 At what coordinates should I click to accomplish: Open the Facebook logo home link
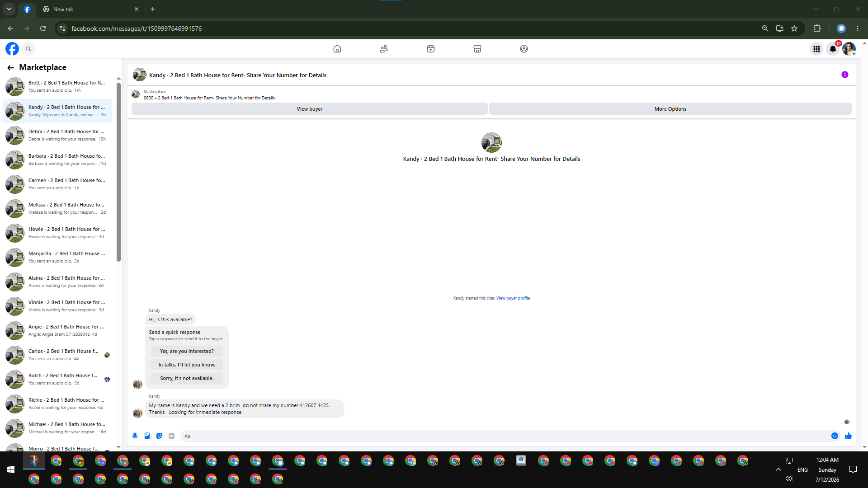tap(12, 49)
